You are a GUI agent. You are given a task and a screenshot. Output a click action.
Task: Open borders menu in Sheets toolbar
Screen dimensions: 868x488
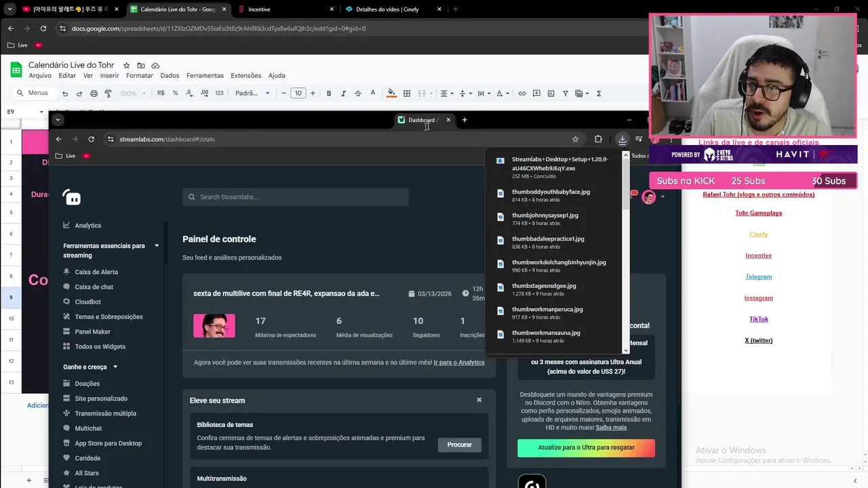(x=407, y=94)
